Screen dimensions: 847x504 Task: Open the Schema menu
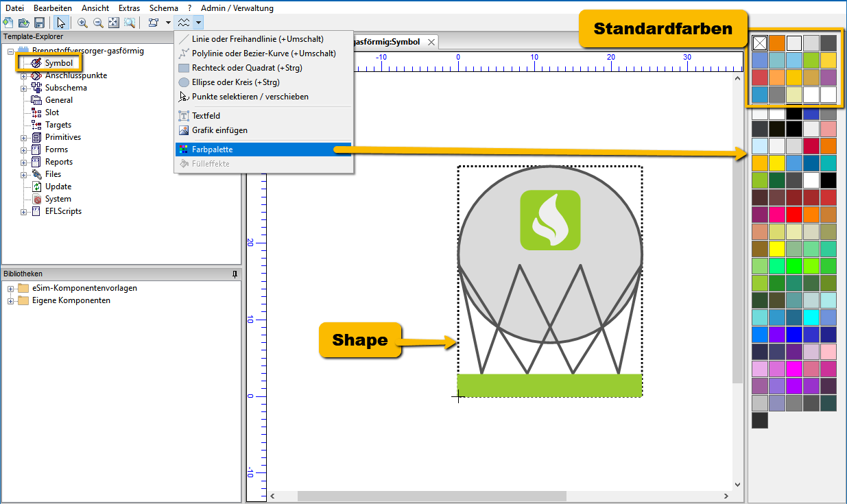(164, 8)
